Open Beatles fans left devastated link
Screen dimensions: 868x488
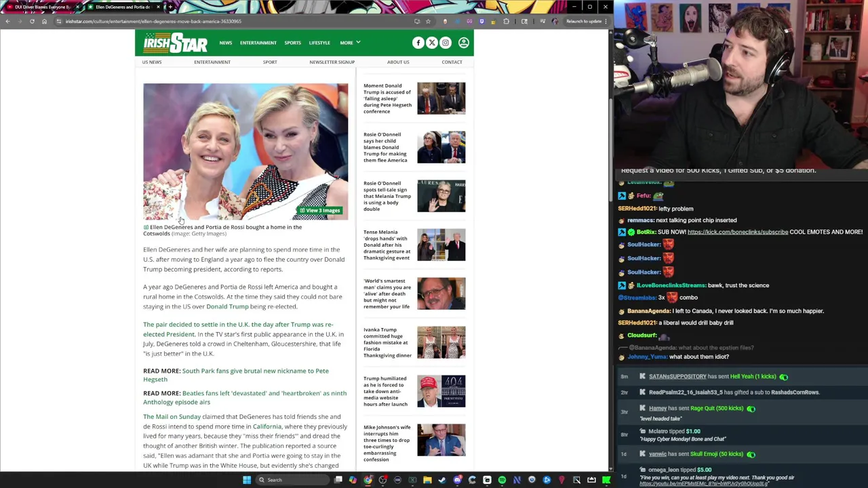[245, 397]
